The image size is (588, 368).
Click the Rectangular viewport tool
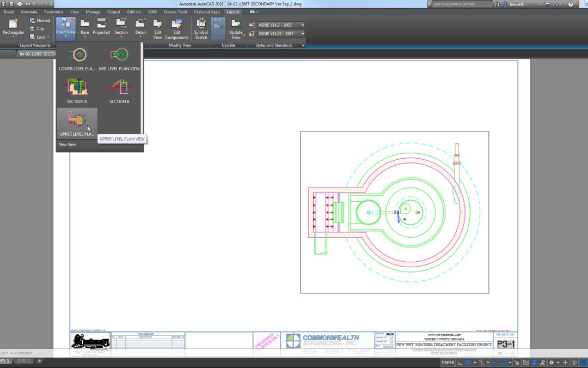coord(13,28)
